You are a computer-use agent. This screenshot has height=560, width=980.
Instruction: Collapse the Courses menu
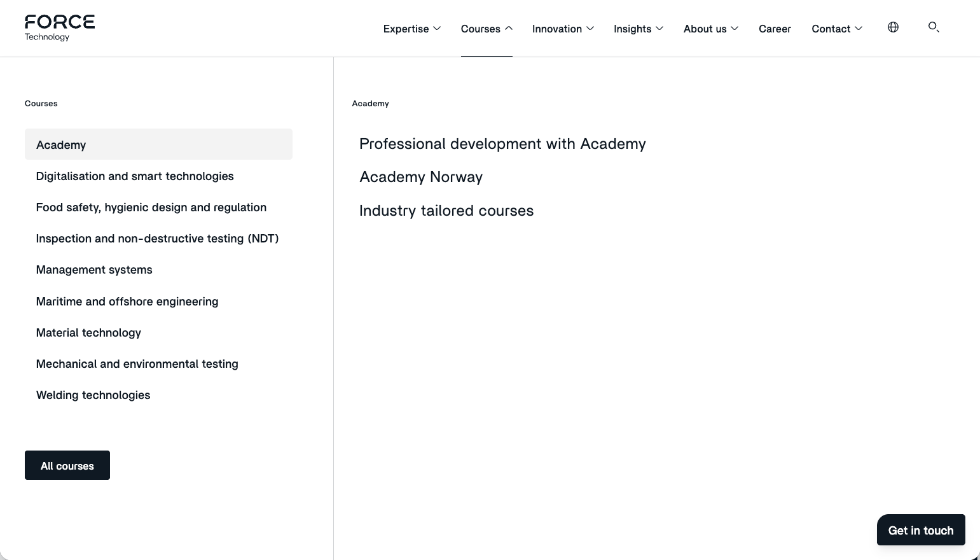[487, 29]
